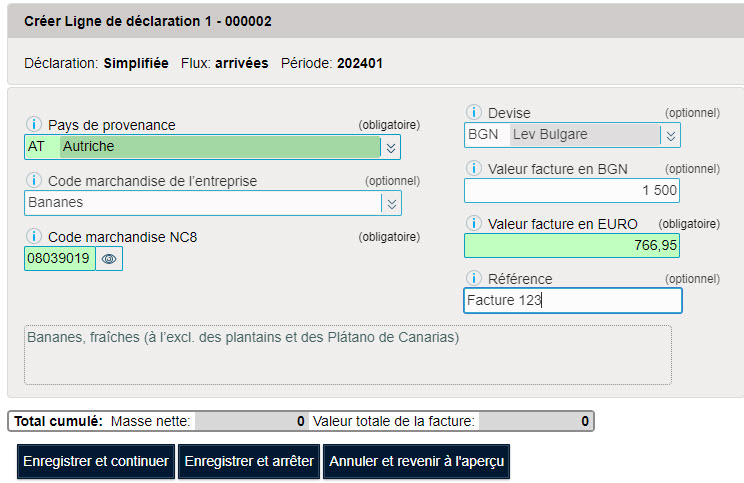Click the Période 202401 text
The image size is (744, 483).
click(332, 63)
